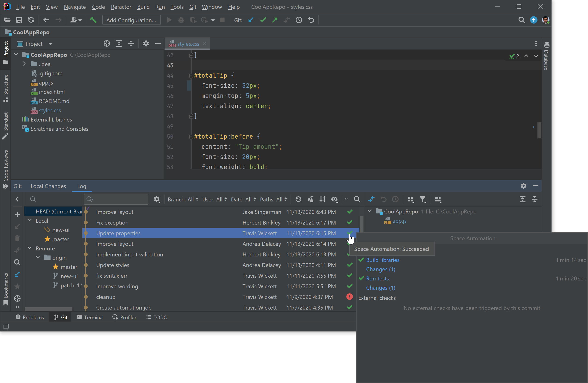Open Git show history clock icon

tap(299, 20)
